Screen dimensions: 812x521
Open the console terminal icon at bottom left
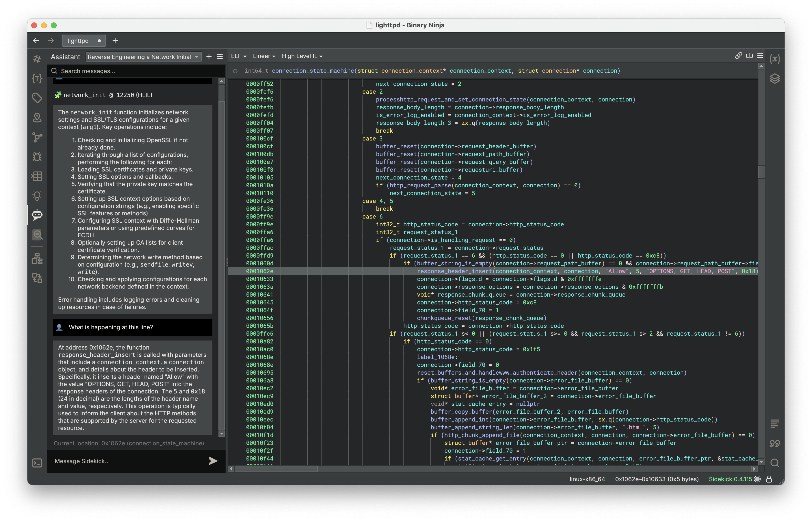pos(37,463)
